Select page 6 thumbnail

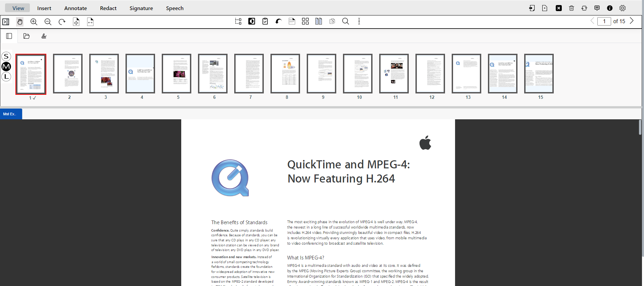click(x=213, y=74)
